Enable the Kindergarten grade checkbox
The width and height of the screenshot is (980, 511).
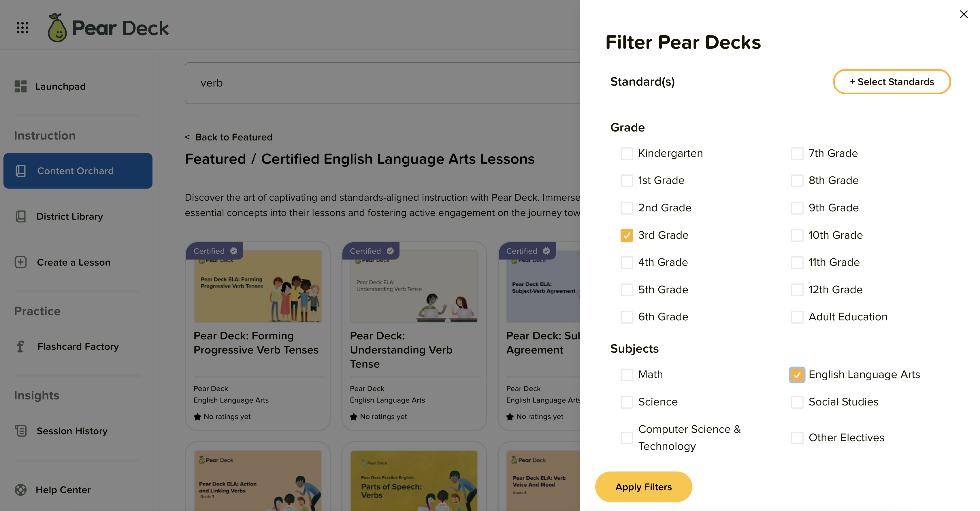tap(626, 153)
